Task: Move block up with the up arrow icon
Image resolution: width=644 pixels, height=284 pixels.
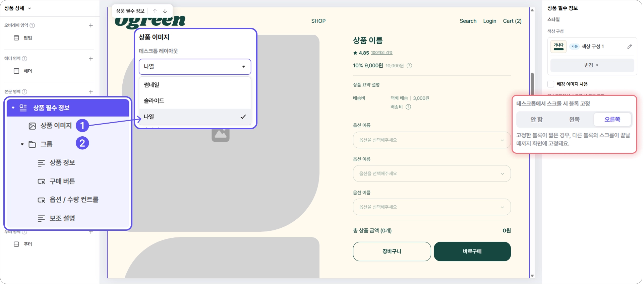Action: pyautogui.click(x=155, y=11)
